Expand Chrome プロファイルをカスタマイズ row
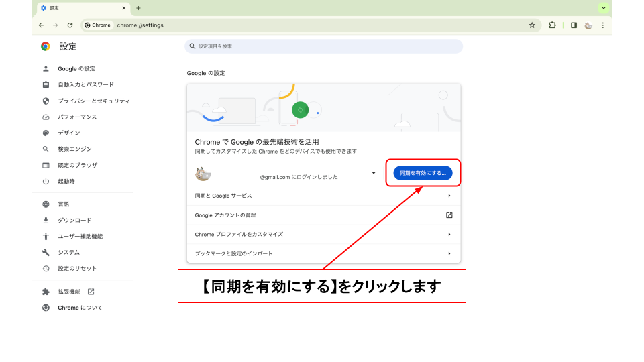Screen dimensions: 644x362 pos(449,235)
